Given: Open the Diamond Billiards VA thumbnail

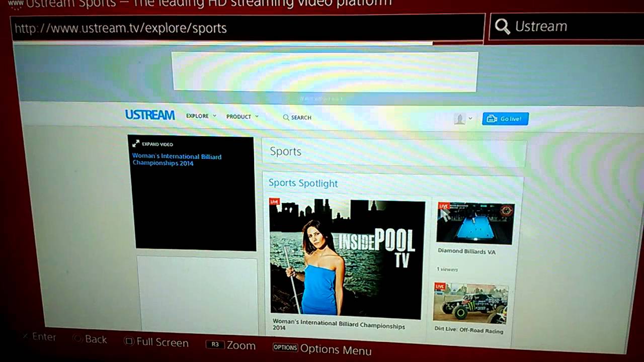Looking at the screenshot, I should click(475, 223).
